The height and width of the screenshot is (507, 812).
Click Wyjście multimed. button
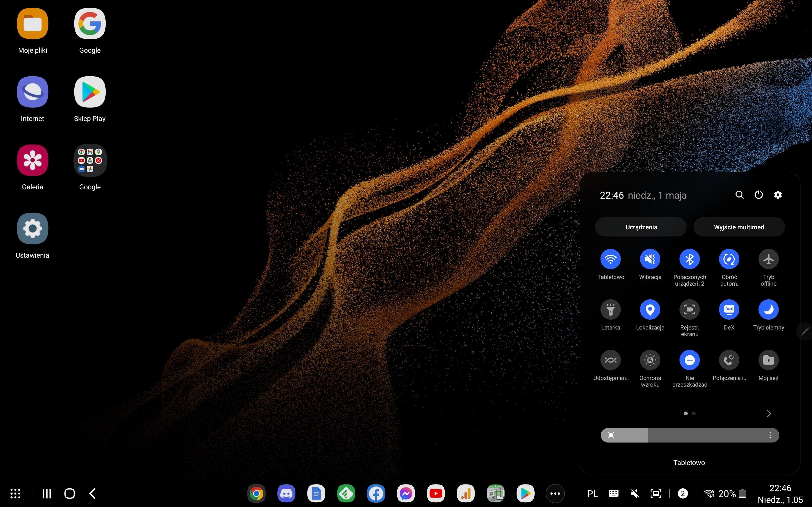tap(739, 227)
